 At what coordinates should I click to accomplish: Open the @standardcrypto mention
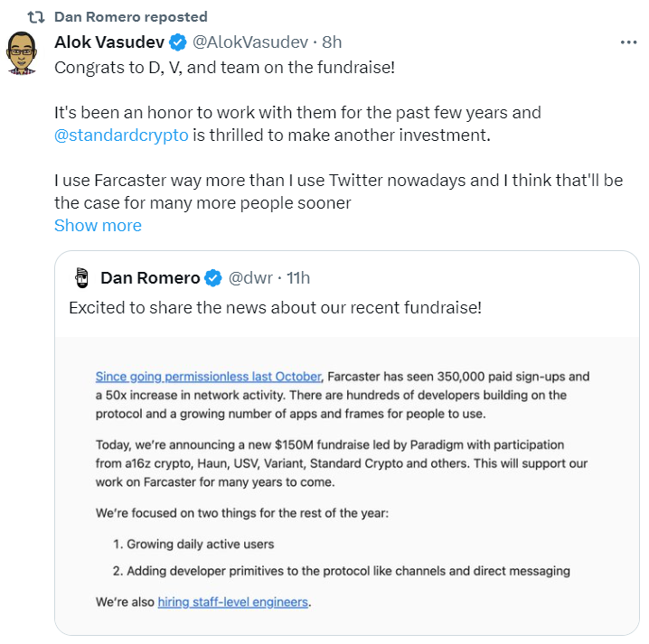tap(121, 136)
